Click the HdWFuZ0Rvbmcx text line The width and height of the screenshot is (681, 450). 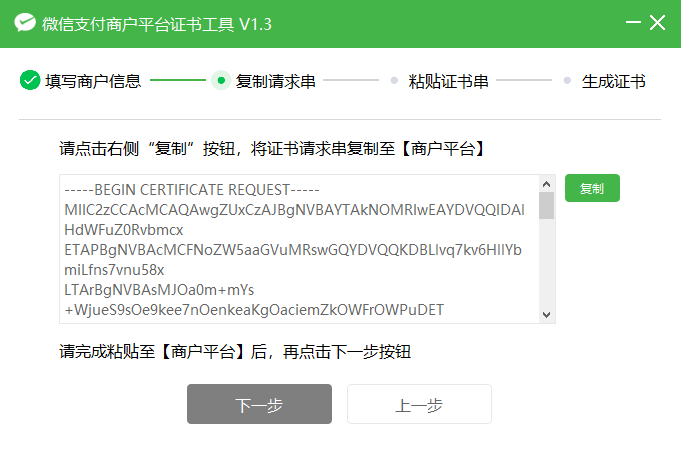124,230
